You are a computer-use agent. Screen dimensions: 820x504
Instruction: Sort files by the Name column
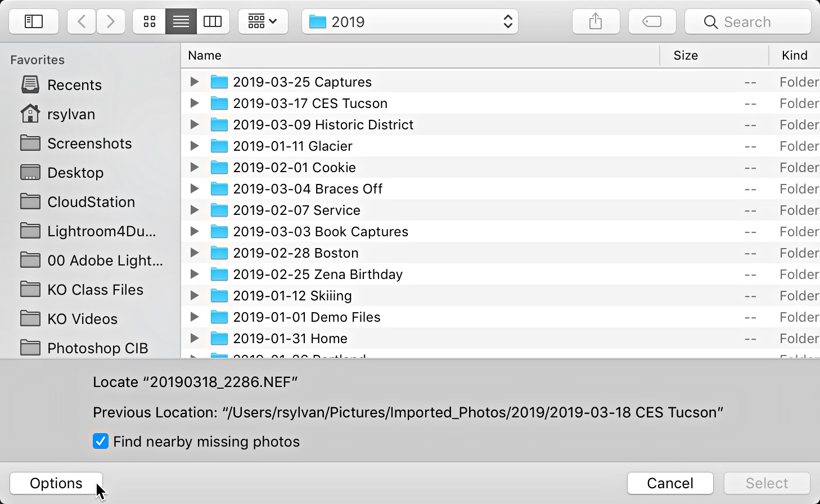pos(204,55)
